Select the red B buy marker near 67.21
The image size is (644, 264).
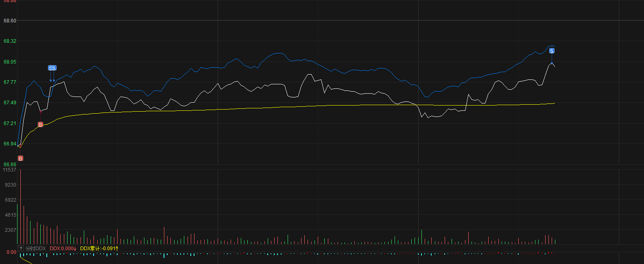(40, 125)
